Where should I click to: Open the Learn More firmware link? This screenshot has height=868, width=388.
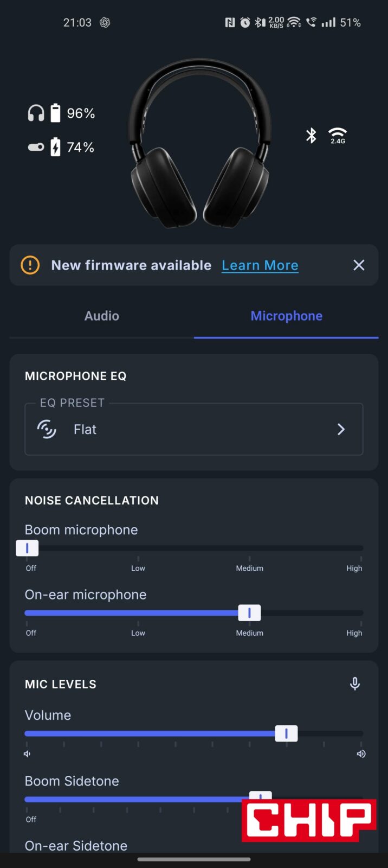pyautogui.click(x=260, y=265)
